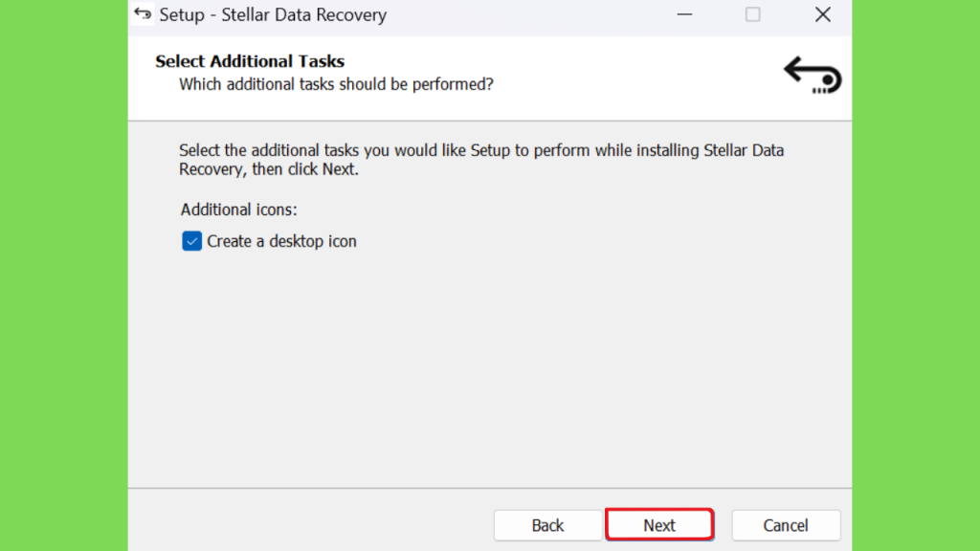980x551 pixels.
Task: Click the Stellar icon in the title bar
Action: click(x=143, y=13)
